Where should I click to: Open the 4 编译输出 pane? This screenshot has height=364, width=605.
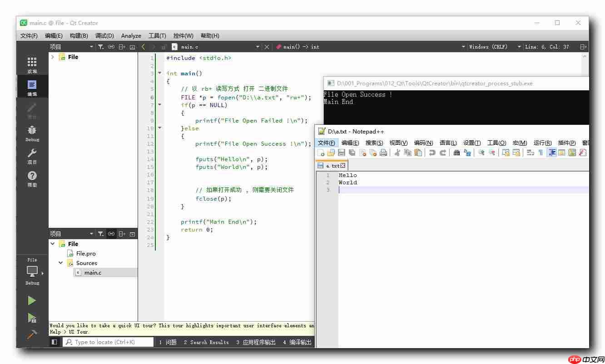298,342
